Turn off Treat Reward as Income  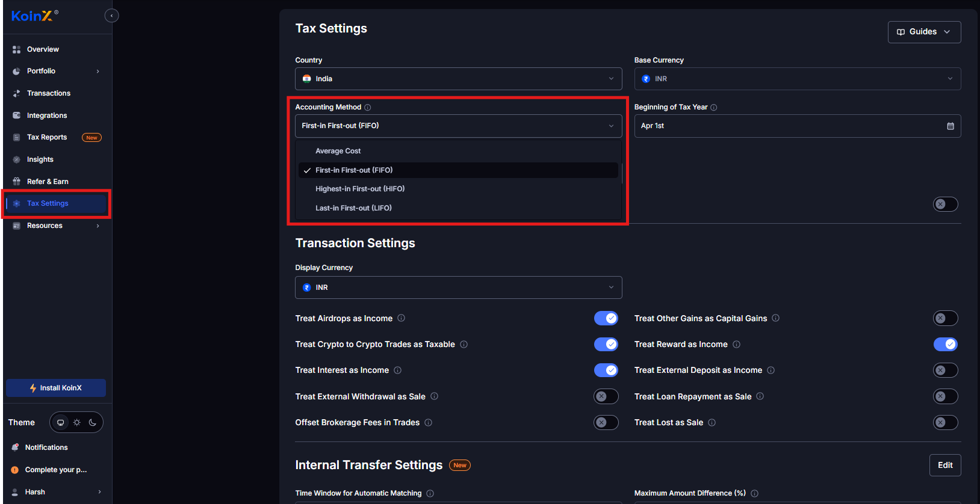point(946,344)
